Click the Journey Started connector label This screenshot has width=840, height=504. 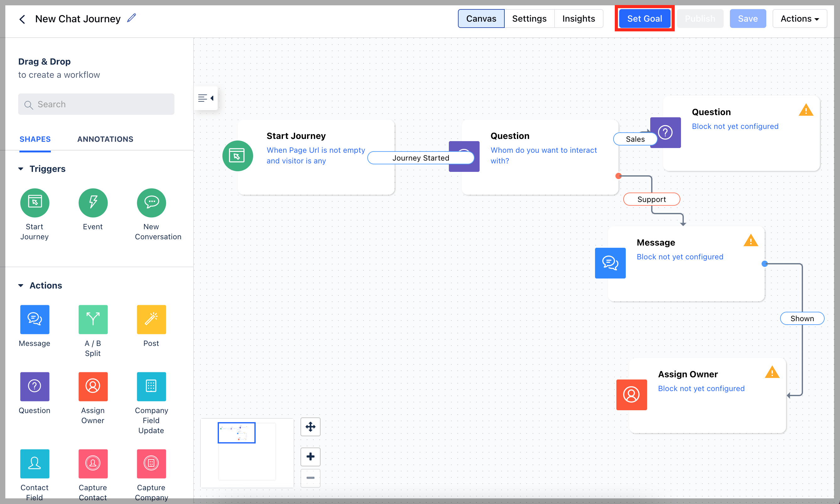(x=421, y=158)
